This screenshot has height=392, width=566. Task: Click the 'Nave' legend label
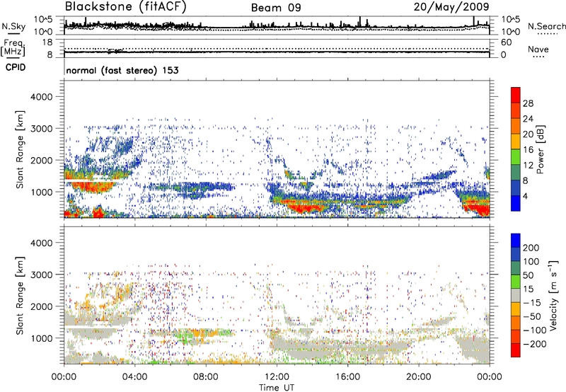click(538, 50)
